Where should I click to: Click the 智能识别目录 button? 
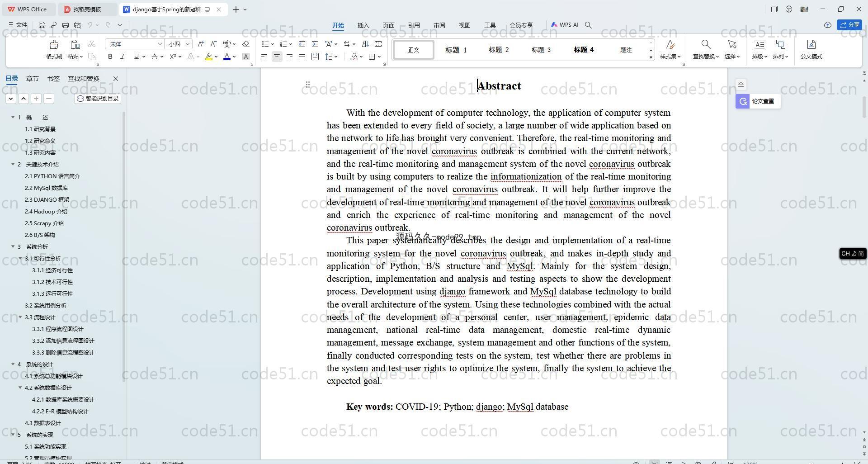point(98,99)
